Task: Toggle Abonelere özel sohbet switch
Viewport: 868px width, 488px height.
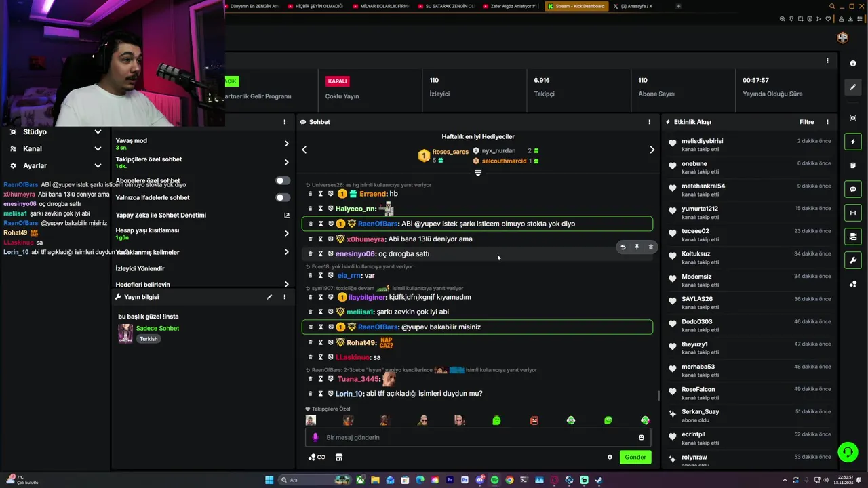Action: pyautogui.click(x=283, y=181)
